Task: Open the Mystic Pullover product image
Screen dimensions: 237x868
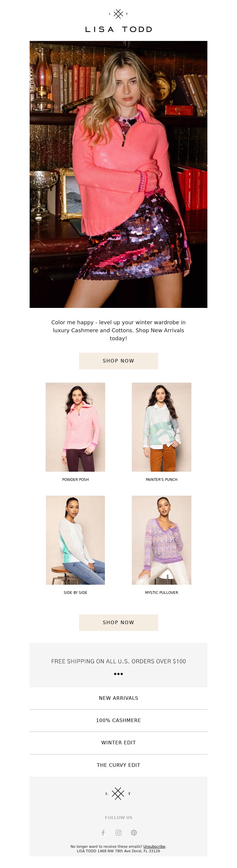Action: click(x=161, y=540)
